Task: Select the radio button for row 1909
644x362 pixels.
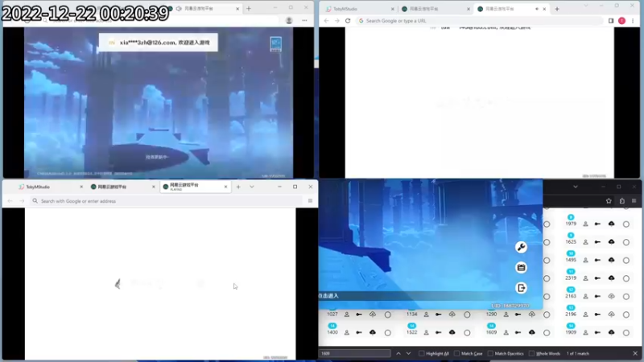Action: tap(626, 332)
